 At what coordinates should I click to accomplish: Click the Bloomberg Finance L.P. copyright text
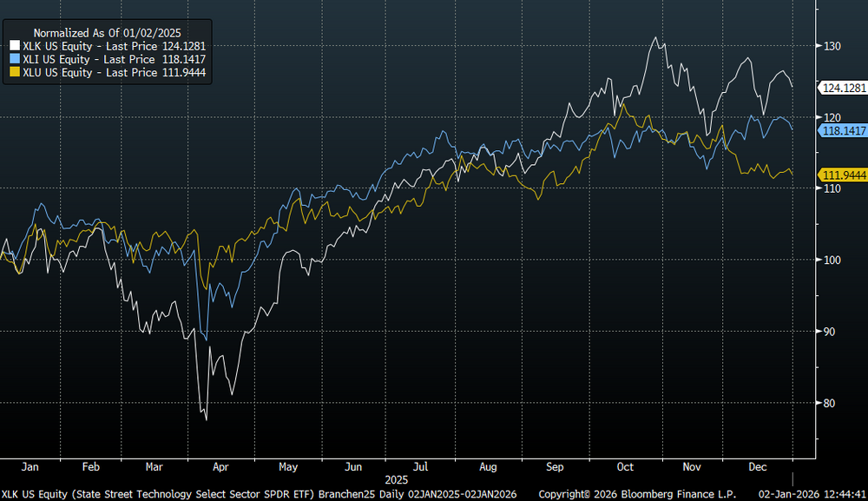click(636, 493)
